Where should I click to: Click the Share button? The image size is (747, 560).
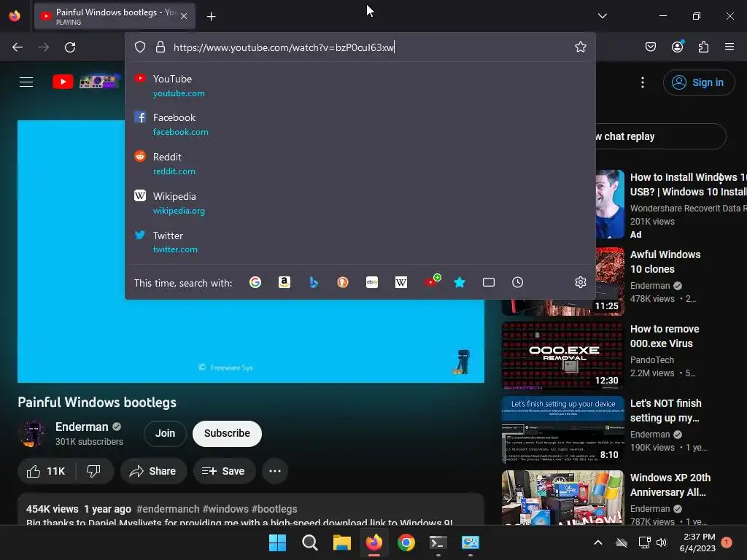pyautogui.click(x=153, y=471)
